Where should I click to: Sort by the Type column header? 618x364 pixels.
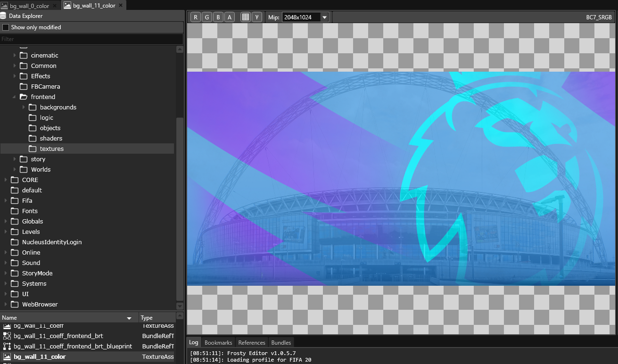157,318
